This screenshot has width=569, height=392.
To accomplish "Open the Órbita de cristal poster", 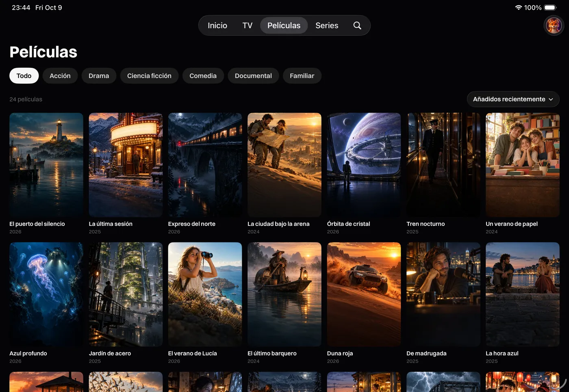I will [364, 165].
